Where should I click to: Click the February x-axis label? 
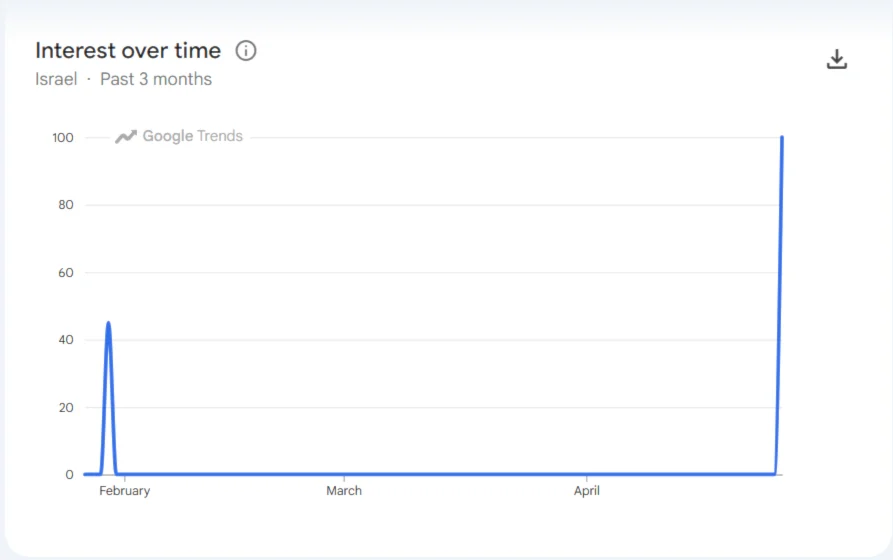coord(124,491)
